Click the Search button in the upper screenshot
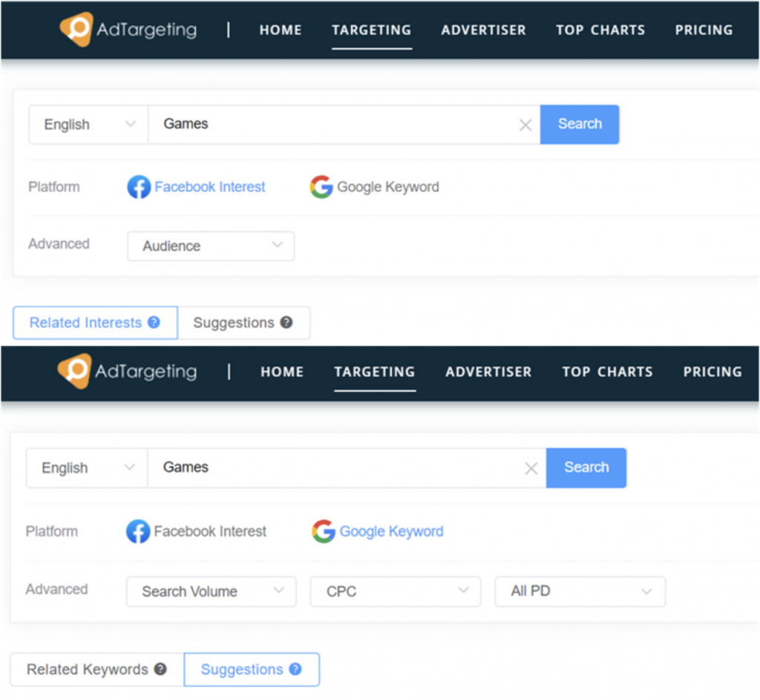 [x=580, y=125]
